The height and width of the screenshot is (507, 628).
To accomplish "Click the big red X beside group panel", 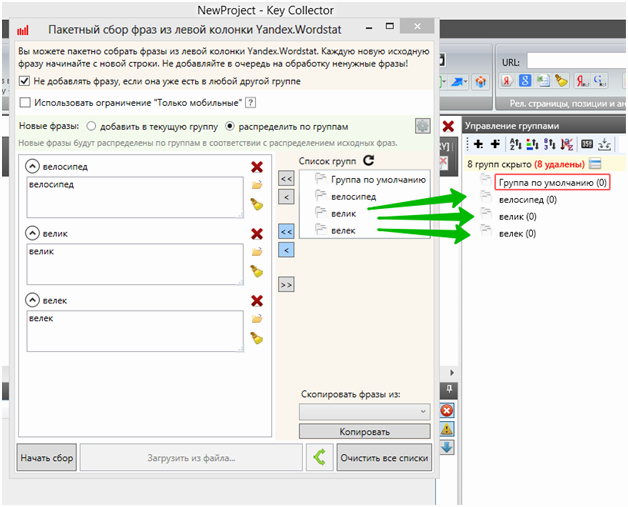I will tap(448, 127).
